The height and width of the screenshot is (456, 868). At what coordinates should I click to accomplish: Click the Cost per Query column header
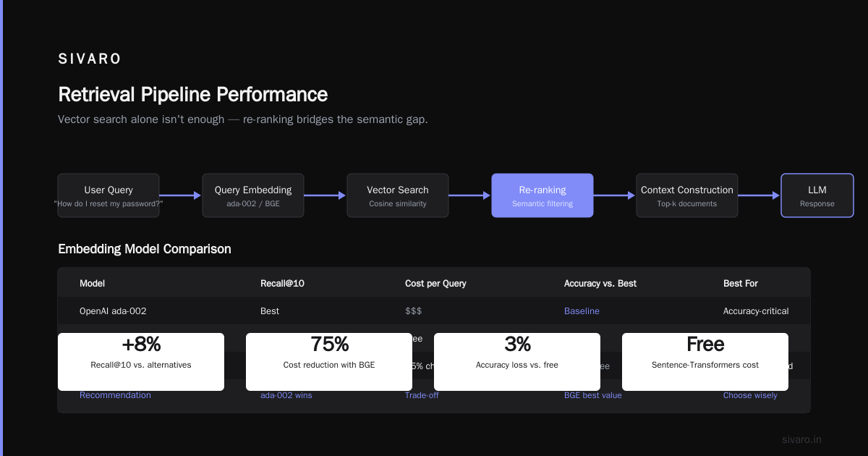point(435,283)
